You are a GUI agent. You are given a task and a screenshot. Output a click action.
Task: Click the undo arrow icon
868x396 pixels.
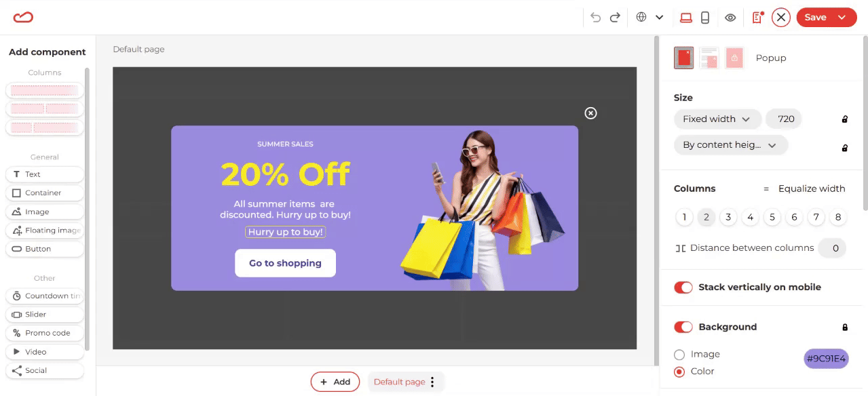tap(596, 18)
